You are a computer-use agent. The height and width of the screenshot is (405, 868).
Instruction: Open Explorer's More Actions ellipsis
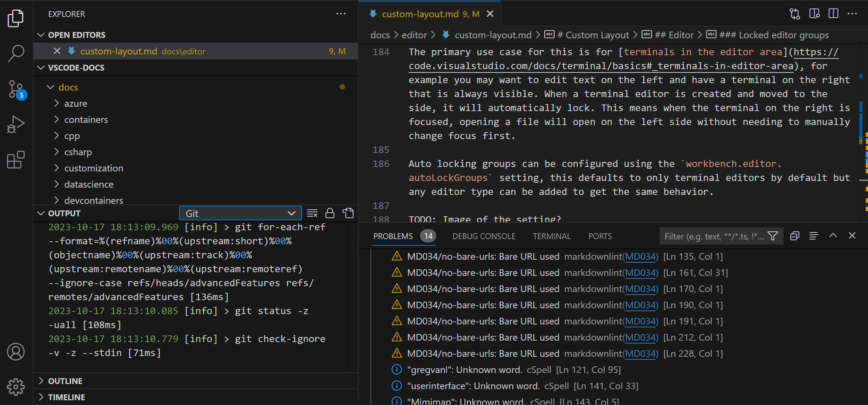coord(341,14)
